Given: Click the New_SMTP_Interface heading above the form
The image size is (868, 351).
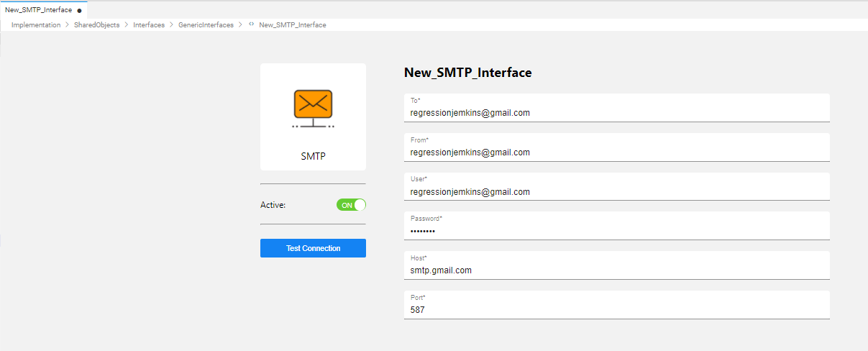Looking at the screenshot, I should click(467, 73).
